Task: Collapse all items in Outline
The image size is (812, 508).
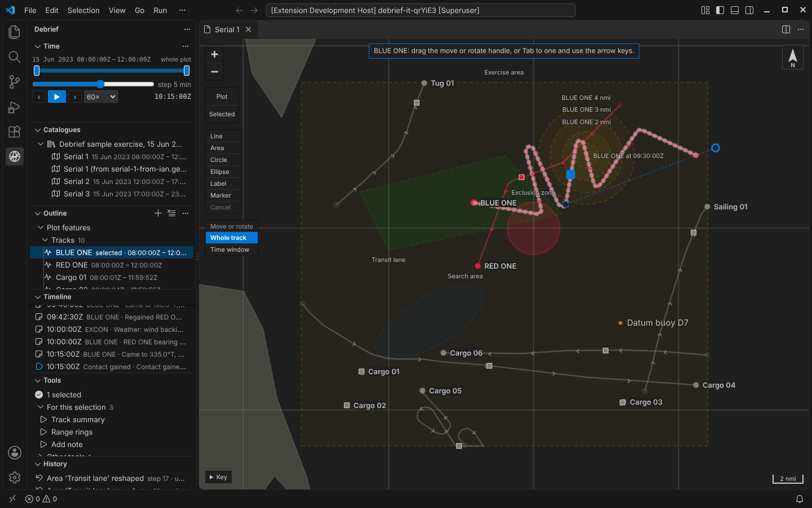Action: (171, 213)
